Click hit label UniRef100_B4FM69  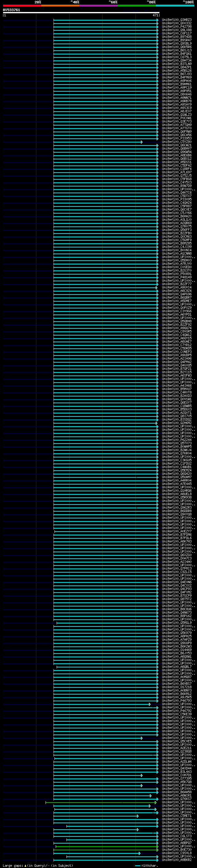176,78
